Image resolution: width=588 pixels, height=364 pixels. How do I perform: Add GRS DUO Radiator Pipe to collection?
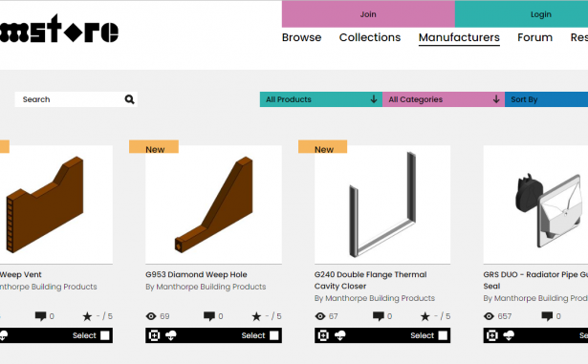(492, 335)
